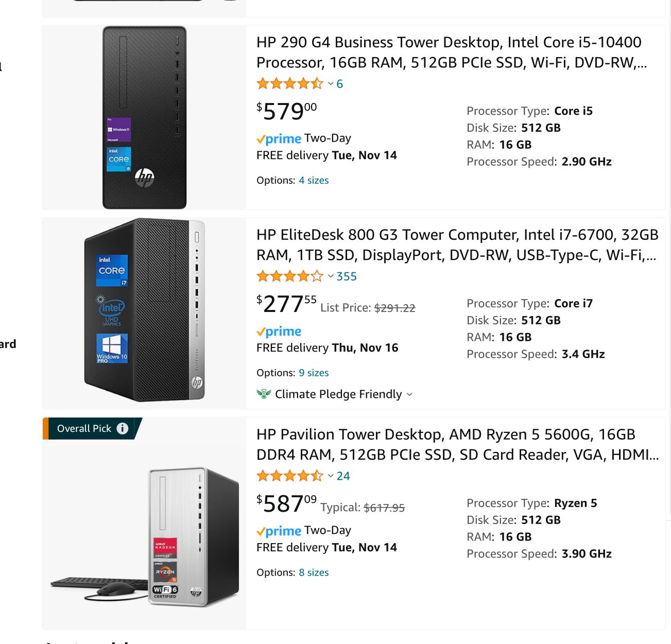View the 9 sizes options link
The width and height of the screenshot is (671, 644).
pos(314,373)
